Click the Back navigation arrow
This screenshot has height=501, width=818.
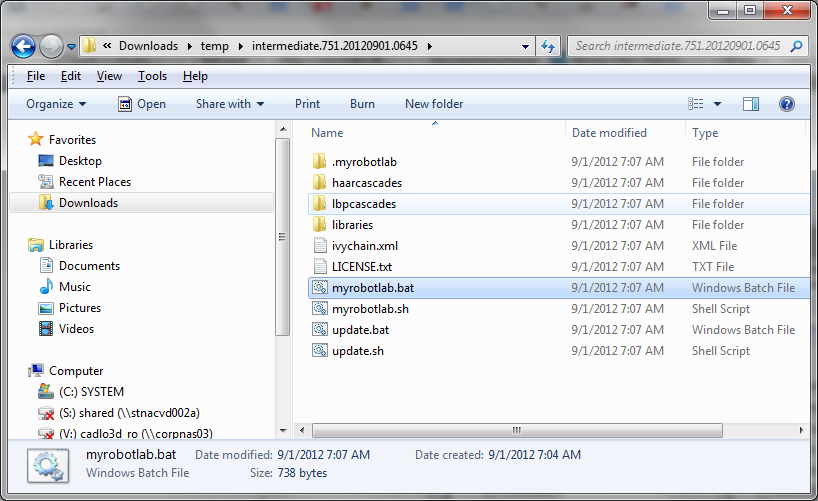[23, 46]
